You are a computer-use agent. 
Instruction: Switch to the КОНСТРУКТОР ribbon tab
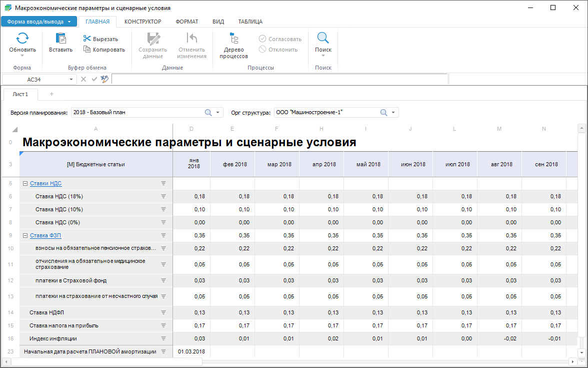pyautogui.click(x=142, y=22)
